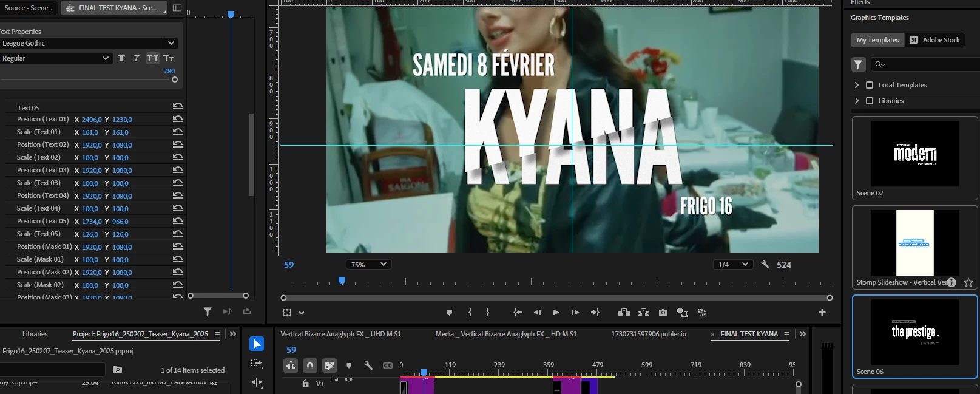Screen dimensions: 980x394
Task: Filter Effect Controls properties funnel
Action: coord(208,311)
